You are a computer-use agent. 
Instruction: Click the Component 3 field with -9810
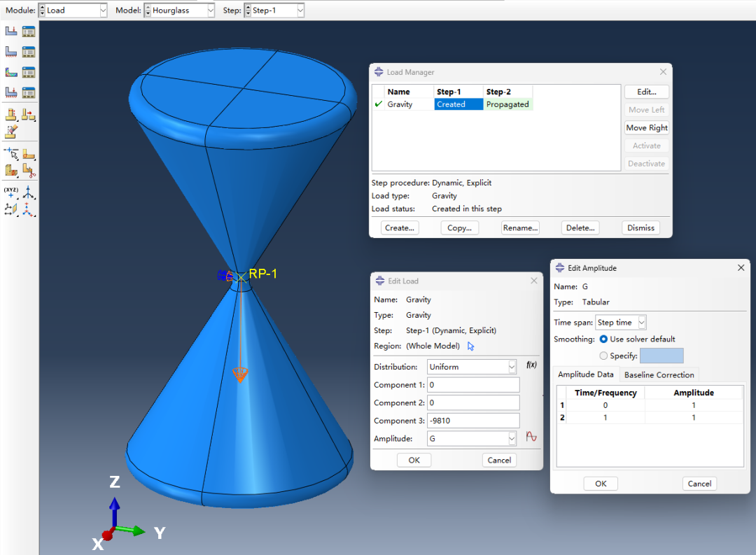pyautogui.click(x=473, y=421)
